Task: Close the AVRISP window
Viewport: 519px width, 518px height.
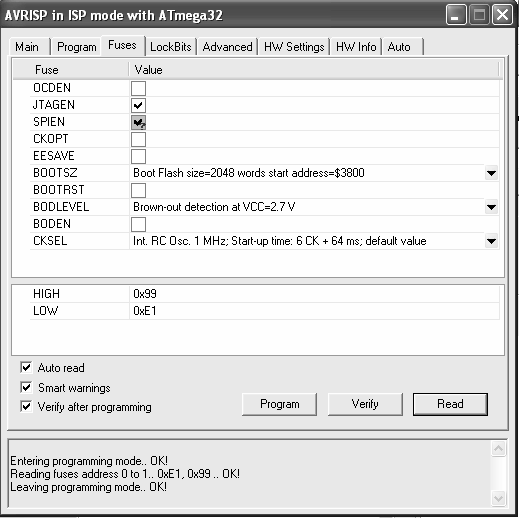Action: (x=502, y=15)
